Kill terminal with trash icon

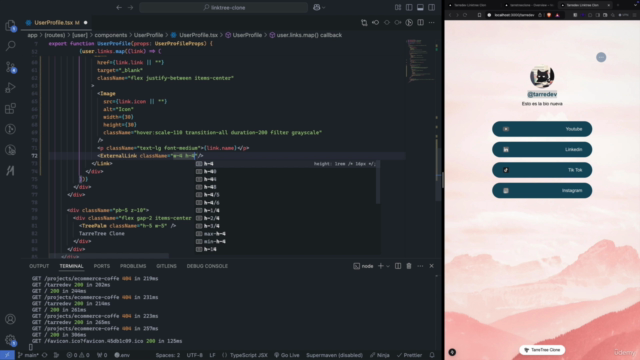coord(409,266)
